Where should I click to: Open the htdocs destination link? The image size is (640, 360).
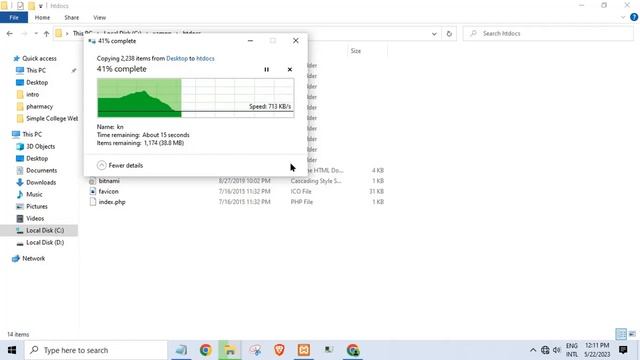coord(205,58)
